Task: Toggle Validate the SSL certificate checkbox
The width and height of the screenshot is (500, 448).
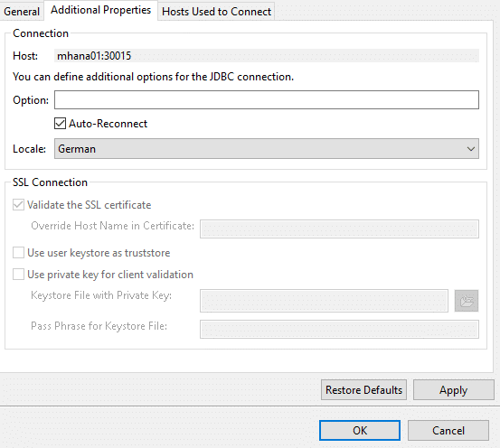Action: (18, 204)
